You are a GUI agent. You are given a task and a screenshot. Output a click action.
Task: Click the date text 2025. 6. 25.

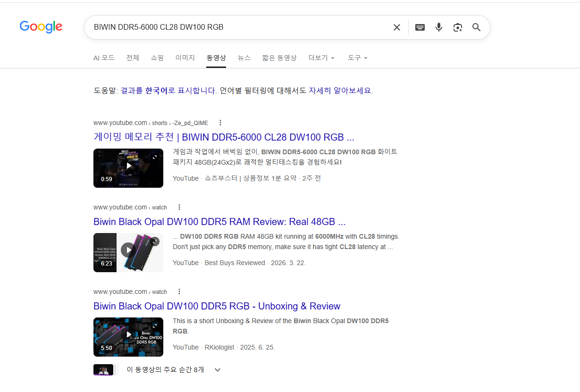pos(258,347)
